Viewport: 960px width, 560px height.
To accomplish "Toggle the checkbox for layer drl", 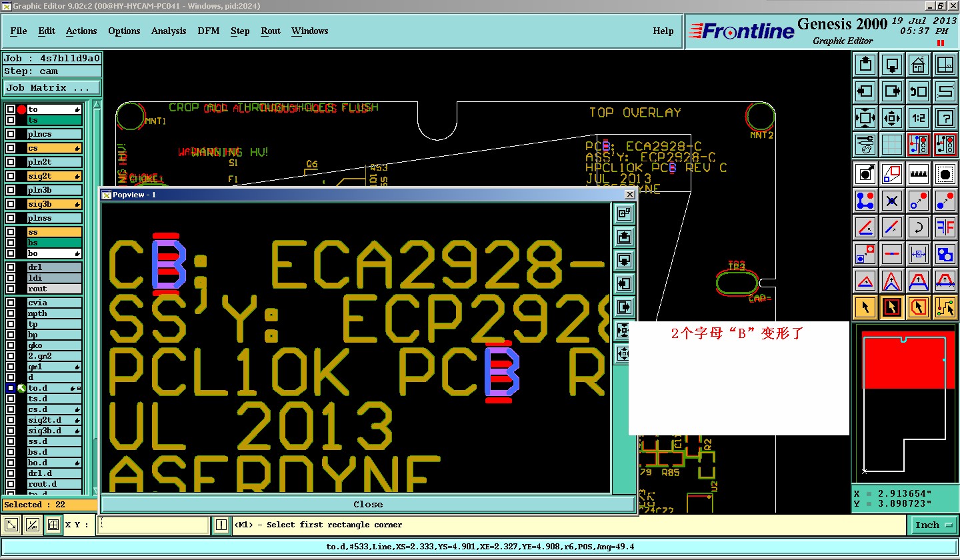I will (x=11, y=267).
